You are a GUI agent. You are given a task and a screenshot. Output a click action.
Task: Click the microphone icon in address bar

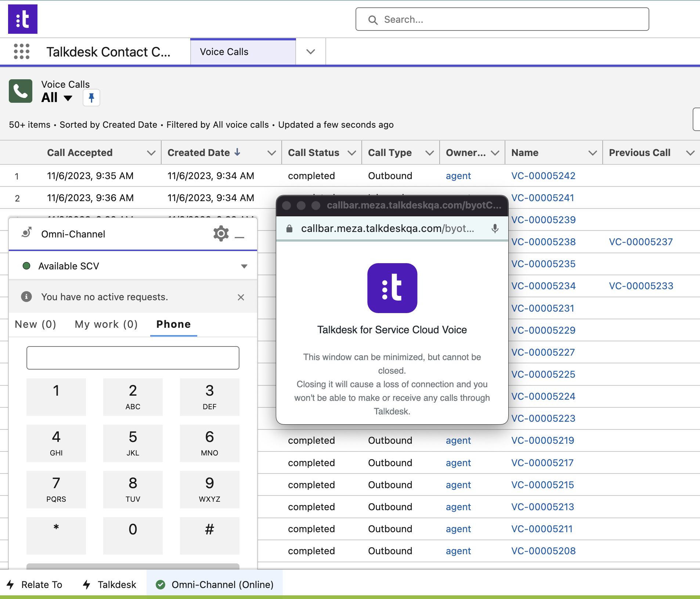(495, 229)
